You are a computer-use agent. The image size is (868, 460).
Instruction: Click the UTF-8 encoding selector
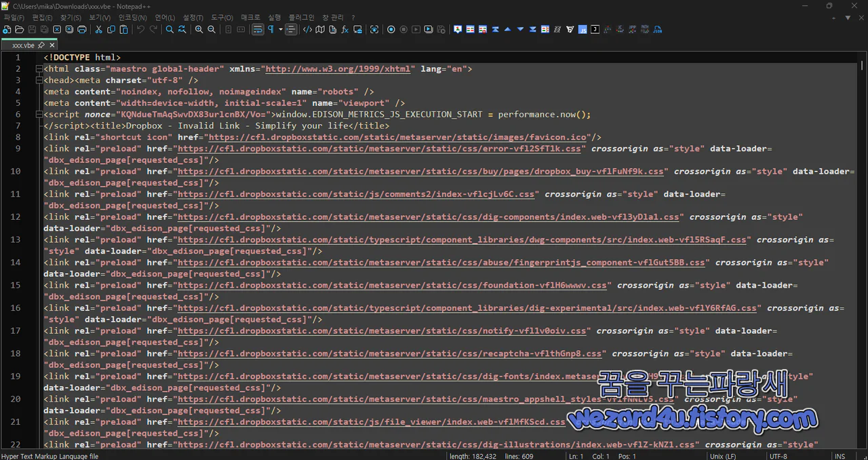point(778,457)
